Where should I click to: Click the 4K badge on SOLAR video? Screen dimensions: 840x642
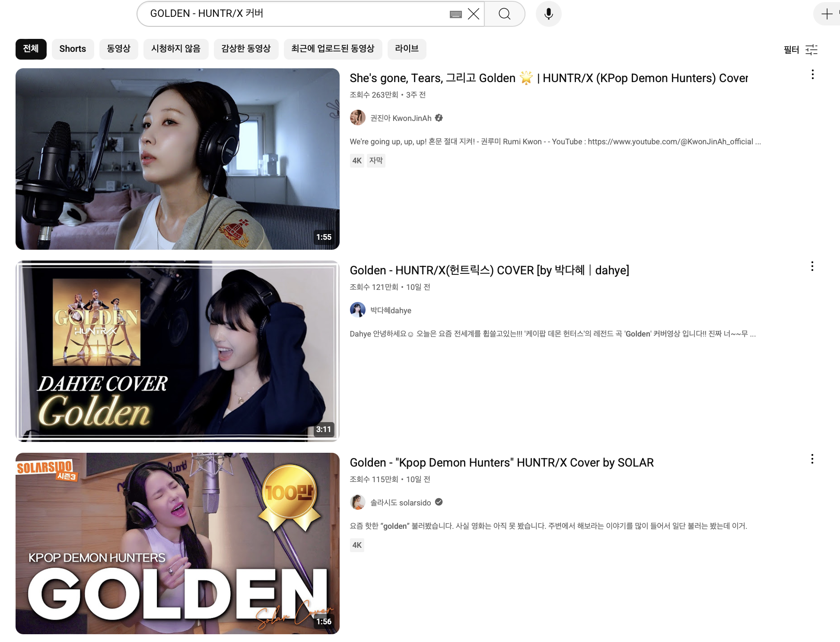(x=357, y=545)
